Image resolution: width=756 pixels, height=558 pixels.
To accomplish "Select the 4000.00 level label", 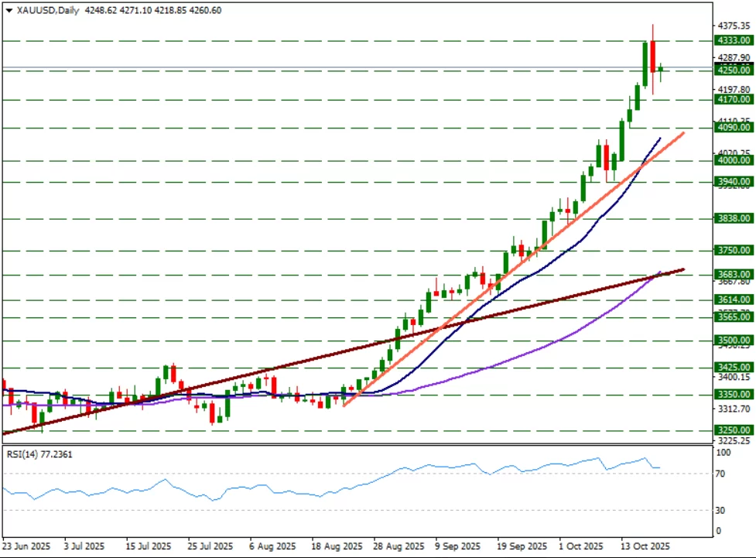I will click(x=732, y=161).
